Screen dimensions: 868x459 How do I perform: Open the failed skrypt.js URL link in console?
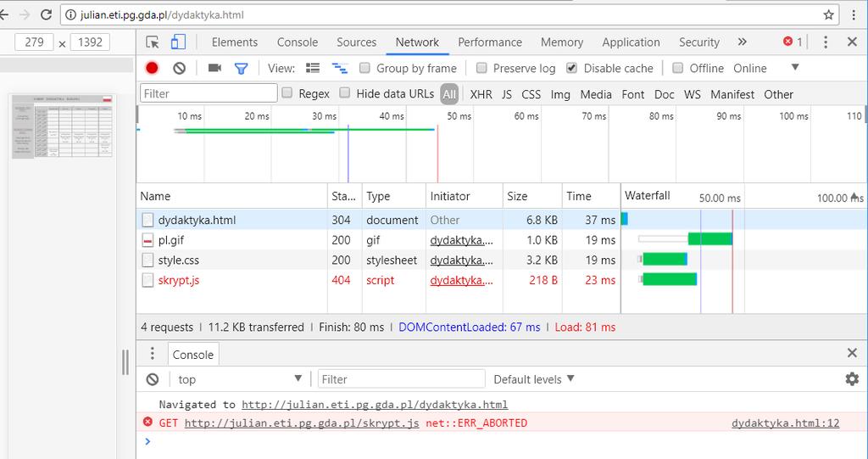click(302, 423)
